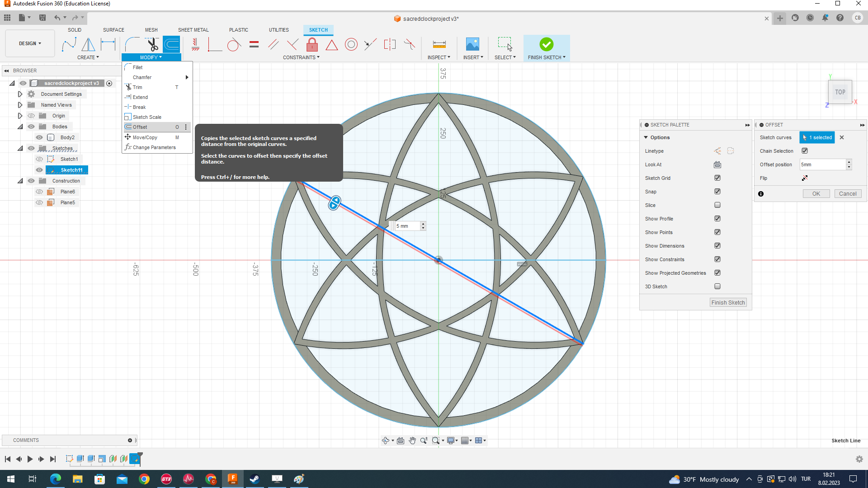Switch to the SURFACE tab
868x488 pixels.
tap(113, 30)
